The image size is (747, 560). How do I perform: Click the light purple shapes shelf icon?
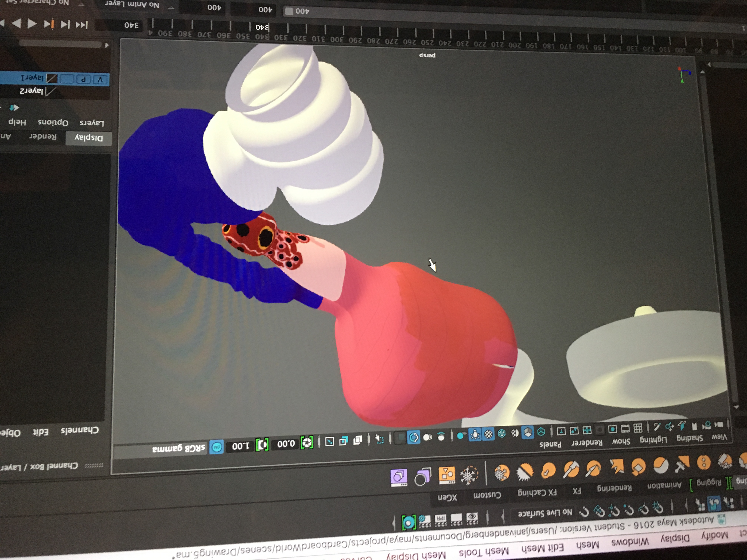[x=399, y=478]
